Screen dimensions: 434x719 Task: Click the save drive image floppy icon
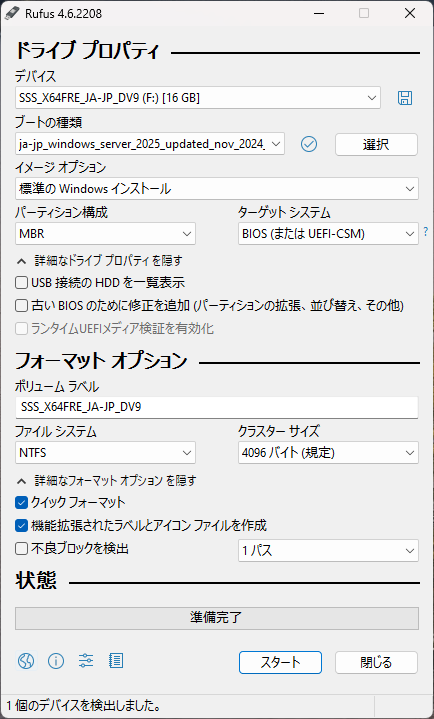405,98
